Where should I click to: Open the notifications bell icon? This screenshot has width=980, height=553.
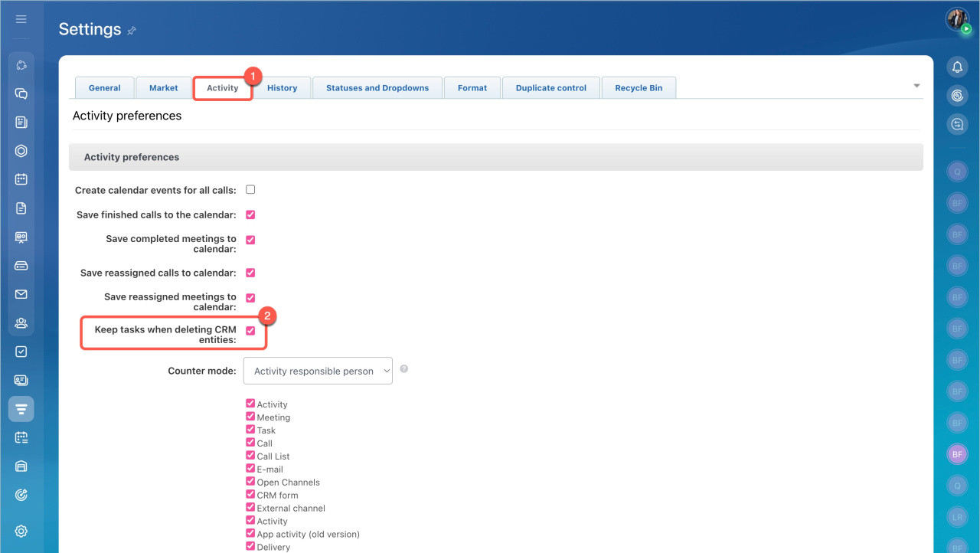[957, 67]
